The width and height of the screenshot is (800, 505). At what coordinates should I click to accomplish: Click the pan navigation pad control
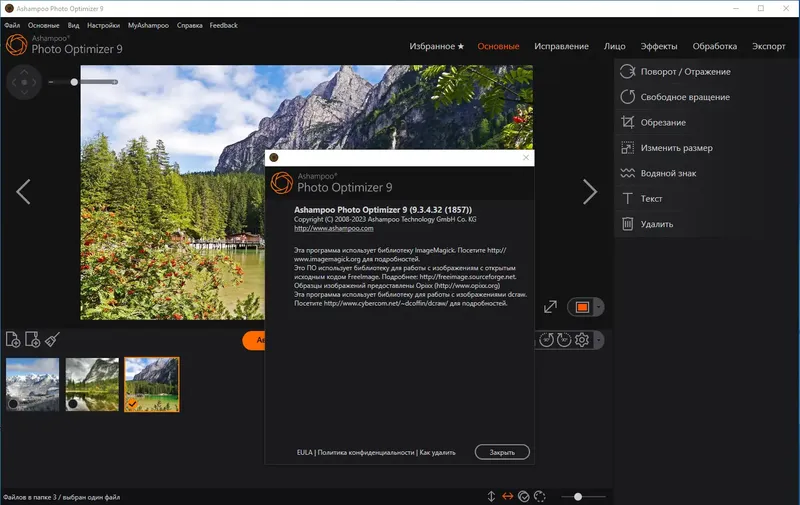click(24, 82)
